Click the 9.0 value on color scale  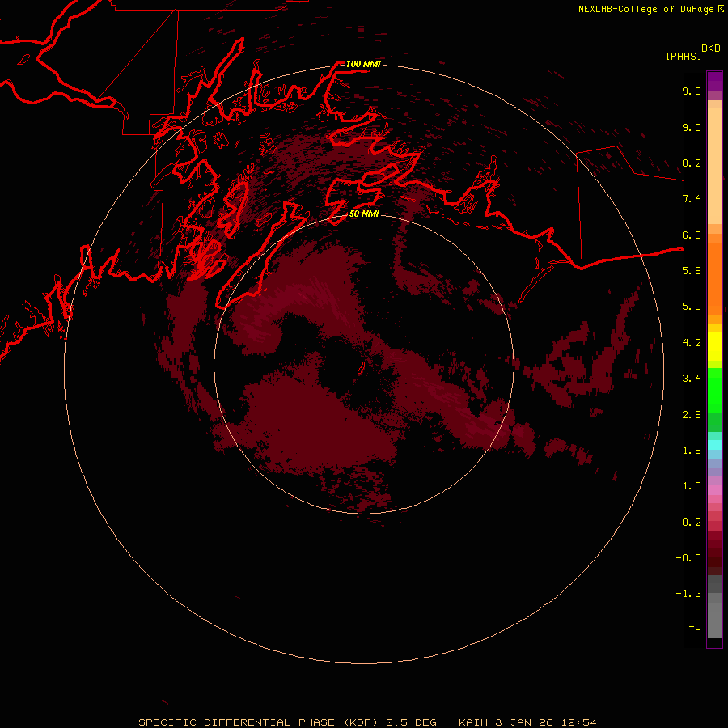coord(692,127)
